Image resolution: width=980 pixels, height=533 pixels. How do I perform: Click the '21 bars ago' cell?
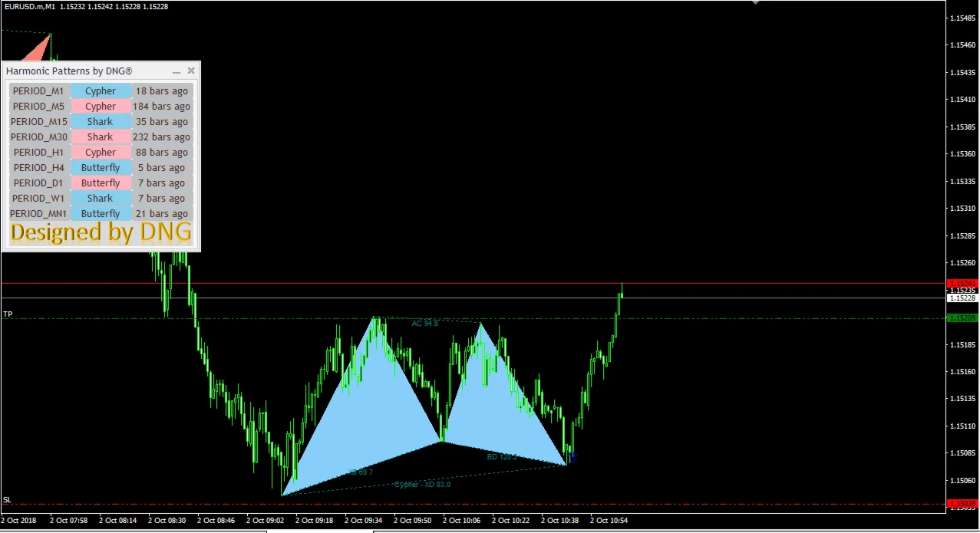coord(162,214)
